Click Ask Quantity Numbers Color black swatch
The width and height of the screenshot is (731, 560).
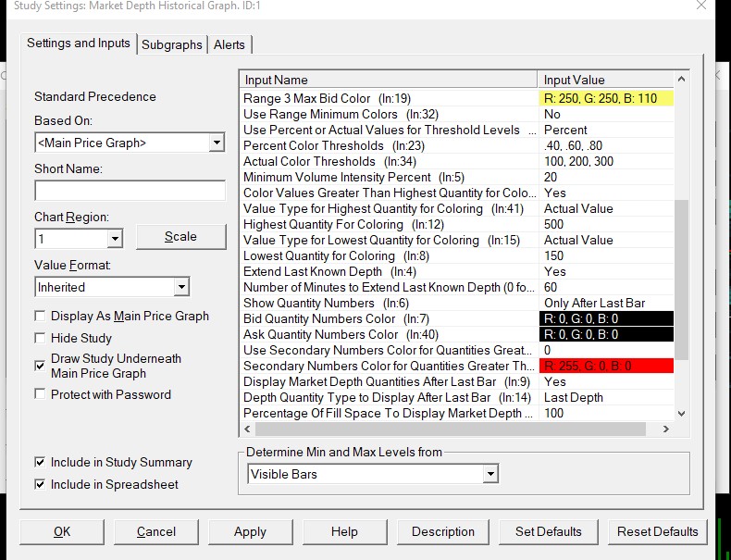606,335
